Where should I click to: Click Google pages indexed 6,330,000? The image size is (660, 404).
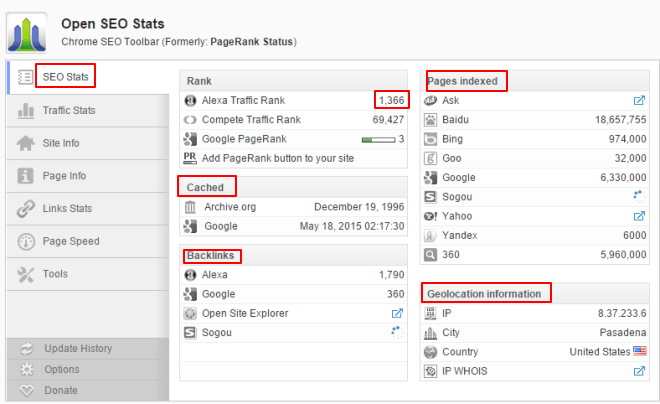[x=623, y=178]
